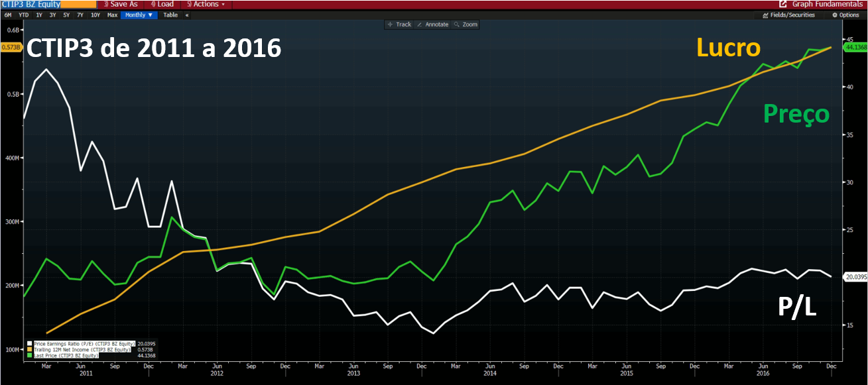Select the Trailing 12M Net Income legend label
868x385 pixels.
(x=82, y=350)
